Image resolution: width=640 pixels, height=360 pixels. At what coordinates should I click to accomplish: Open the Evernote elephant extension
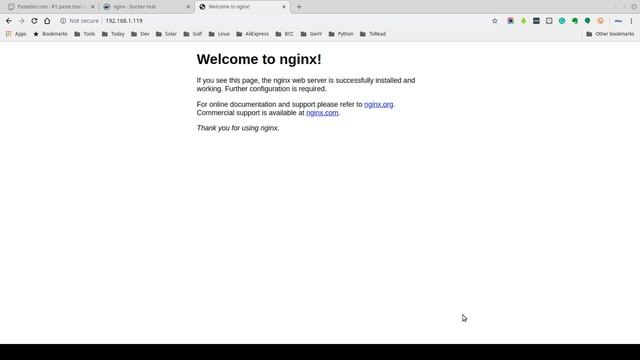click(575, 21)
